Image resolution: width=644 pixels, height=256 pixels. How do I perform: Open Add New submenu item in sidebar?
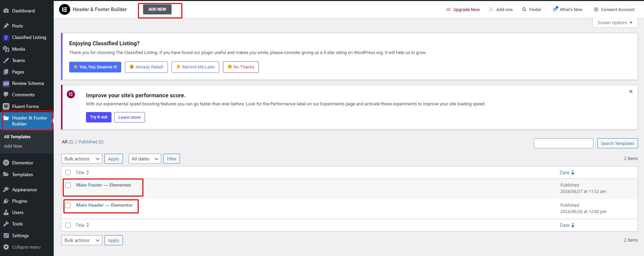13,146
